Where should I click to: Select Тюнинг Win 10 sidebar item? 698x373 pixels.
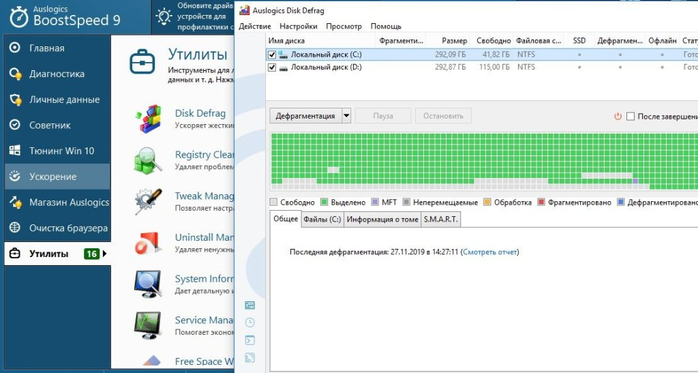click(x=57, y=151)
